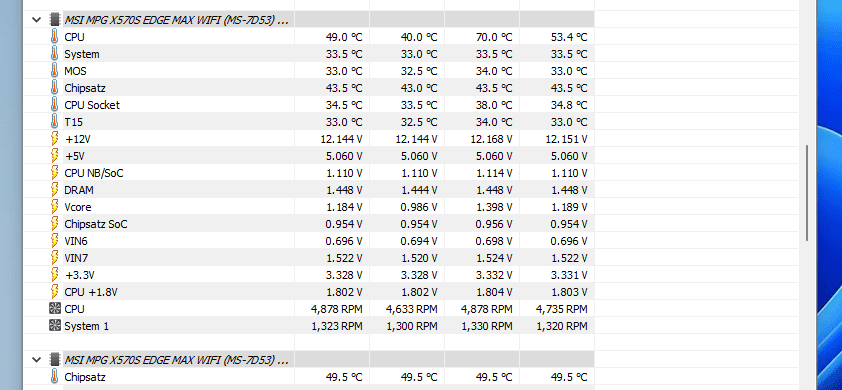This screenshot has width=842, height=390.
Task: Click the Vcore voltage lightning icon
Action: [x=54, y=207]
